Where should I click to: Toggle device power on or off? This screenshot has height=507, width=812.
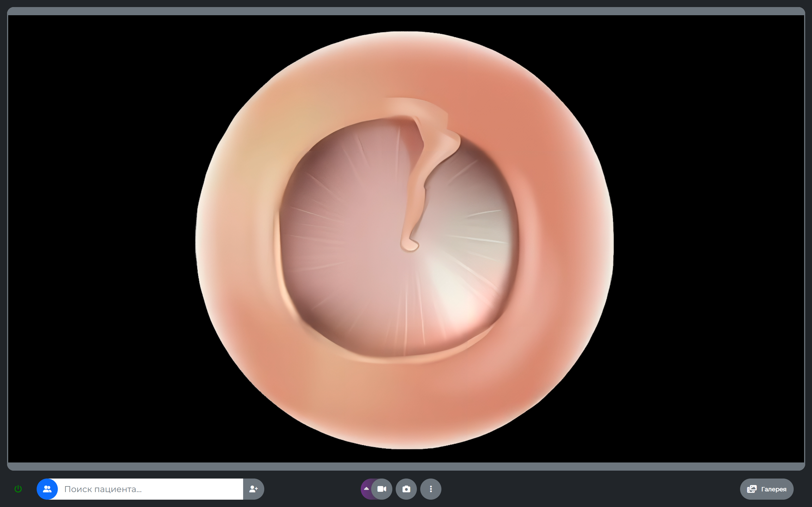[x=18, y=489]
